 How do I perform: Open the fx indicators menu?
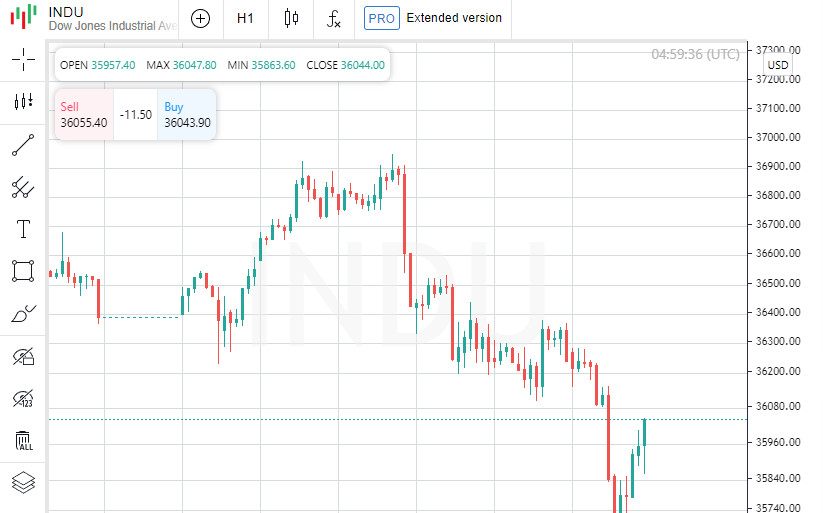coord(334,18)
